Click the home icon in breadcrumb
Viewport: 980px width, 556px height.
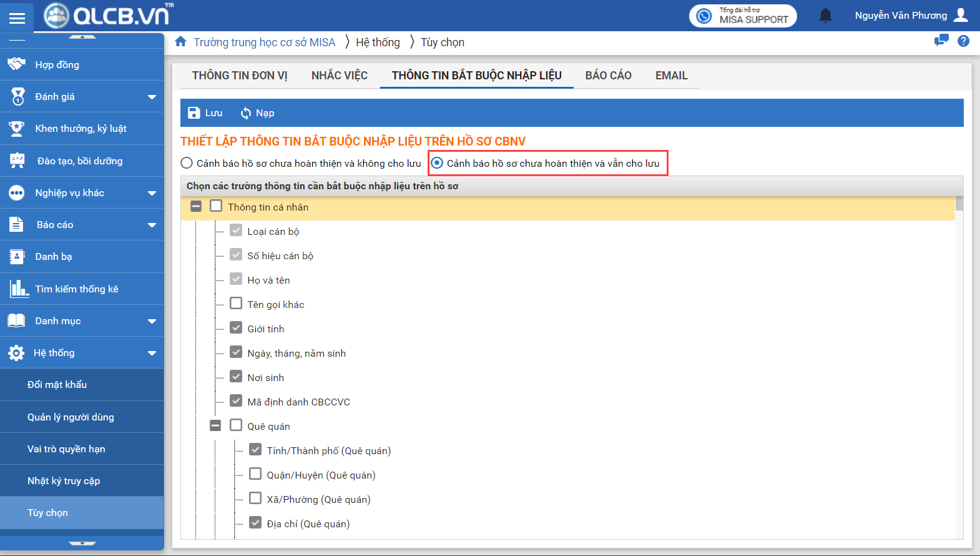click(180, 42)
